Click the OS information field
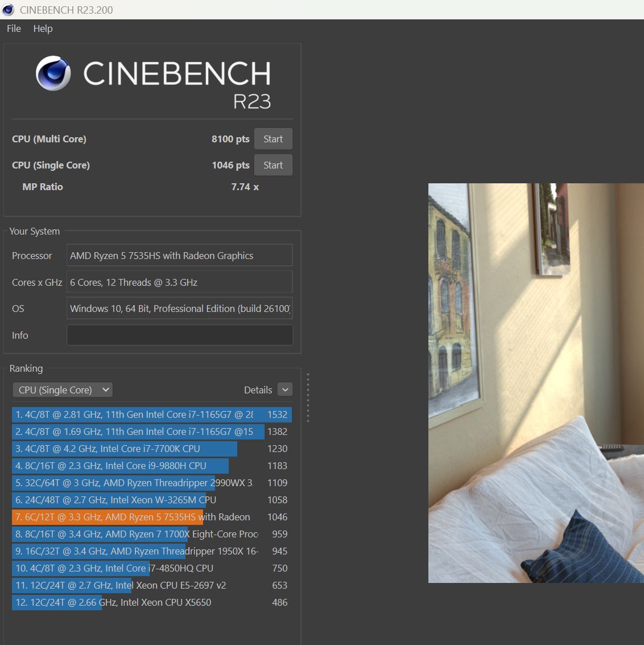Screen dimensions: 644x645 pyautogui.click(x=180, y=309)
